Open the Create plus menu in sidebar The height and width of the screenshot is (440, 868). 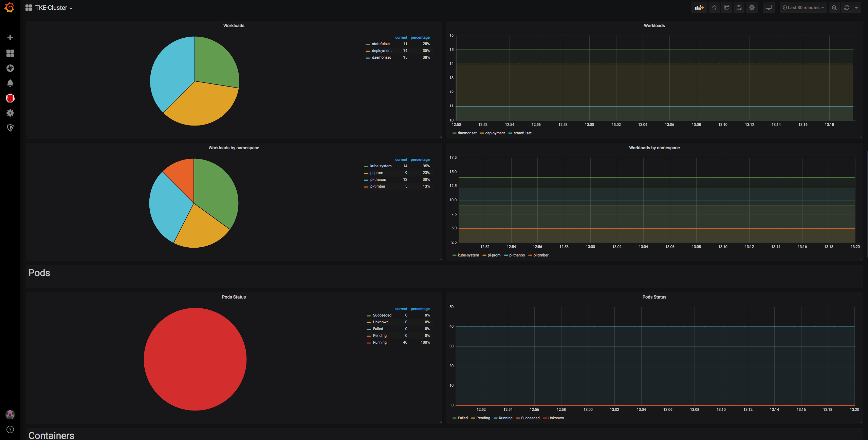click(x=10, y=38)
